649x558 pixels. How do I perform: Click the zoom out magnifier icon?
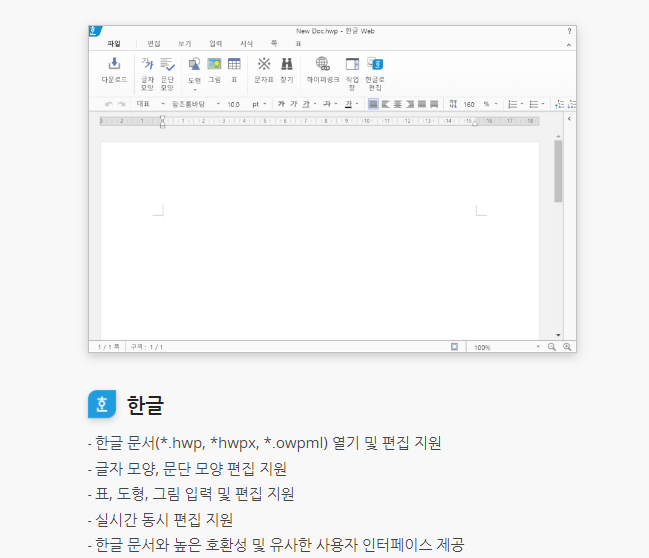tap(552, 347)
